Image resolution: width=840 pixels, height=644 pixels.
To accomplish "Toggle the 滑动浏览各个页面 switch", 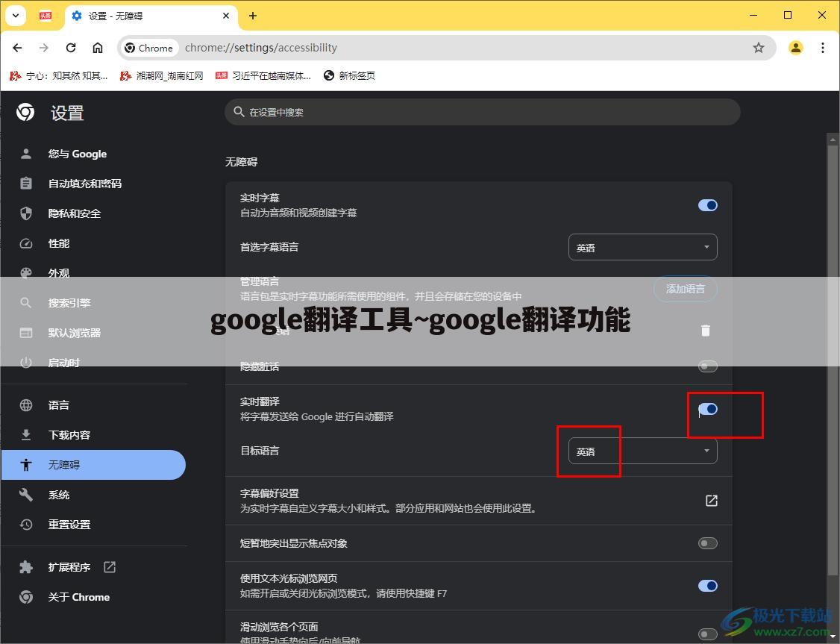I will [708, 634].
